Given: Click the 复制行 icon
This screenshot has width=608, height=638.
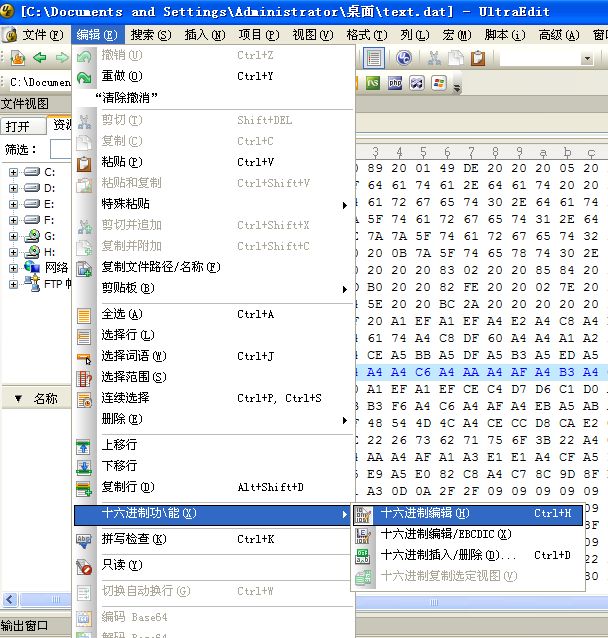Looking at the screenshot, I should 84,489.
